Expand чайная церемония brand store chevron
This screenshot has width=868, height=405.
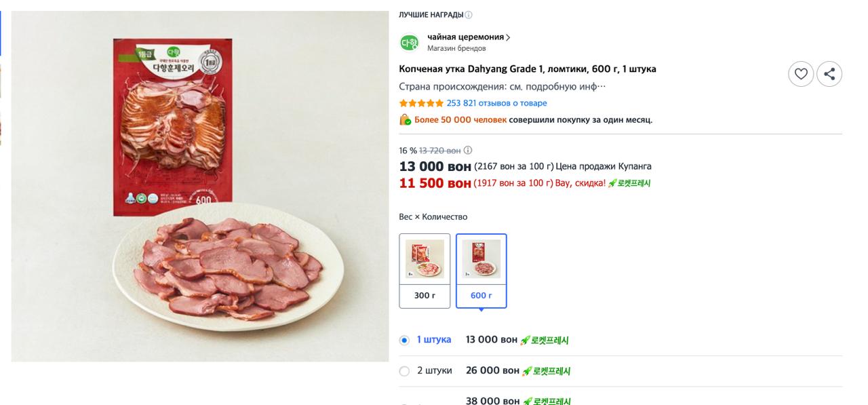click(508, 37)
